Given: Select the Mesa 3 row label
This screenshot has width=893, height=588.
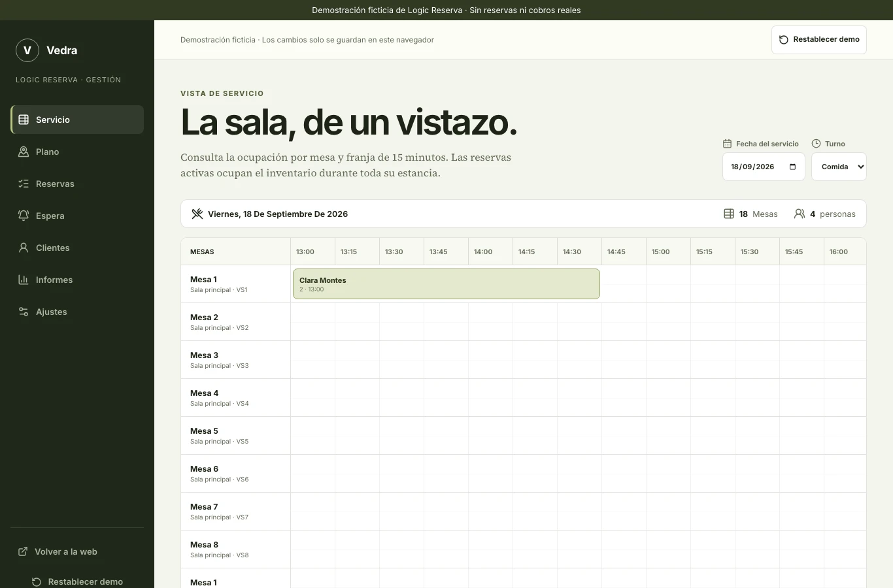Looking at the screenshot, I should tap(236, 360).
